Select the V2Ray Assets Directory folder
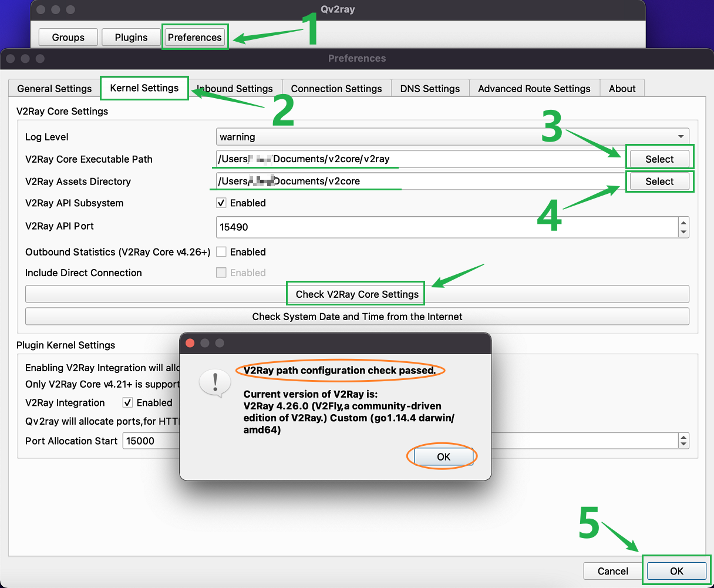714x588 pixels. click(659, 182)
